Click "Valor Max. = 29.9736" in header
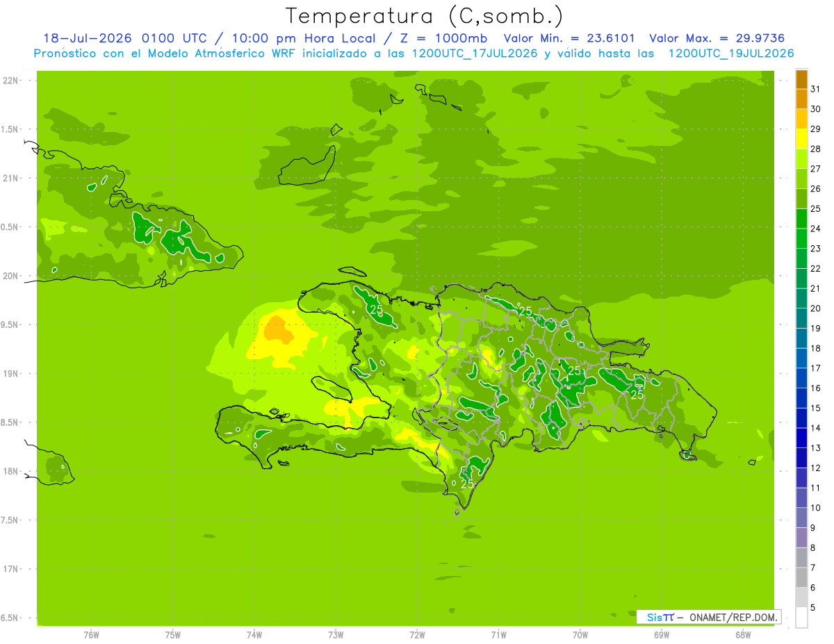 tap(717, 38)
